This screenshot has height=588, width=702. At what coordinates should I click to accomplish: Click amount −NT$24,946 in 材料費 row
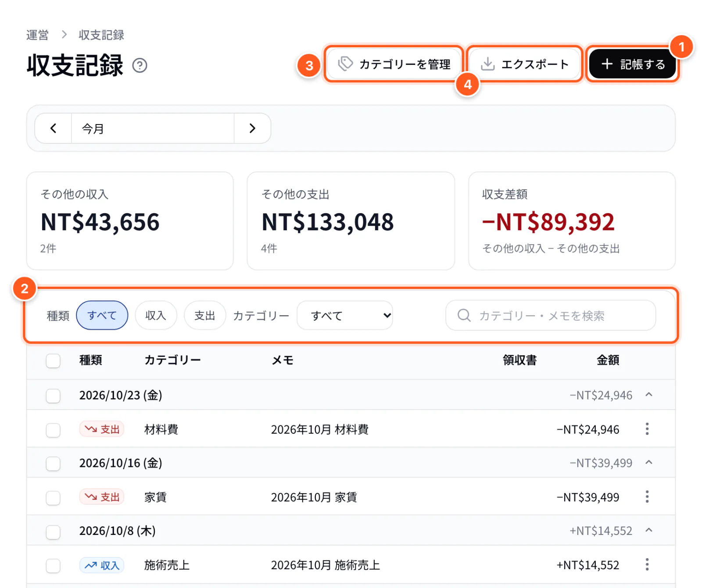click(x=588, y=430)
